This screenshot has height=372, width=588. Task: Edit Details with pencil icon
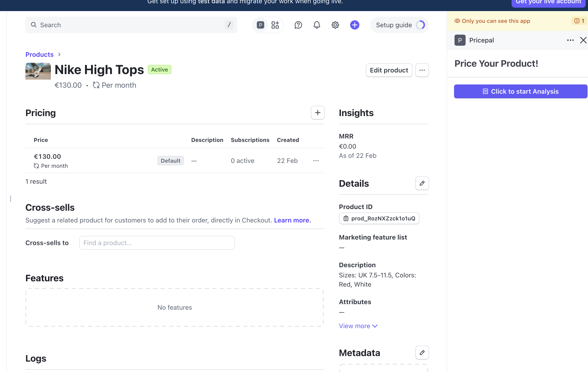pos(422,183)
